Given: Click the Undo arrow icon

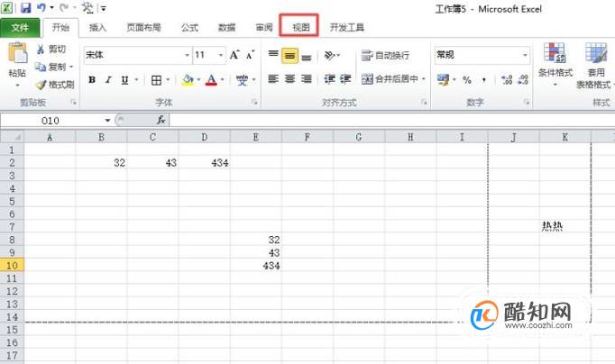Looking at the screenshot, I should (x=41, y=8).
